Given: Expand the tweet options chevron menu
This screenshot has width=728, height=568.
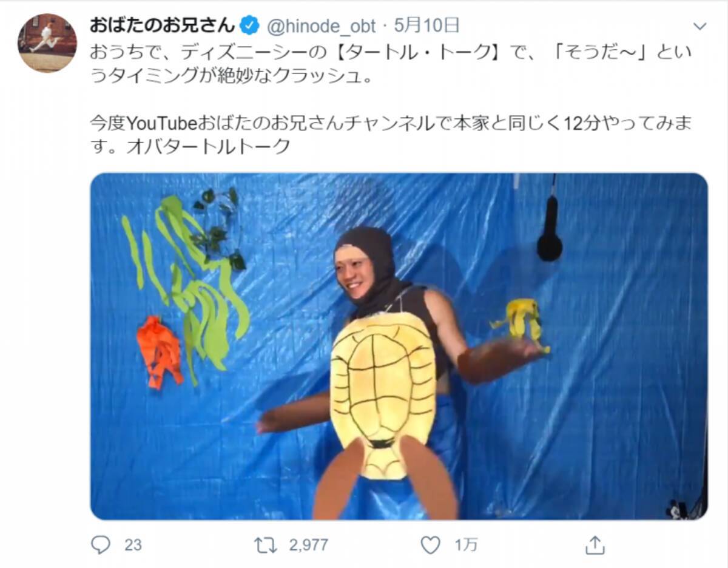Looking at the screenshot, I should tap(700, 26).
